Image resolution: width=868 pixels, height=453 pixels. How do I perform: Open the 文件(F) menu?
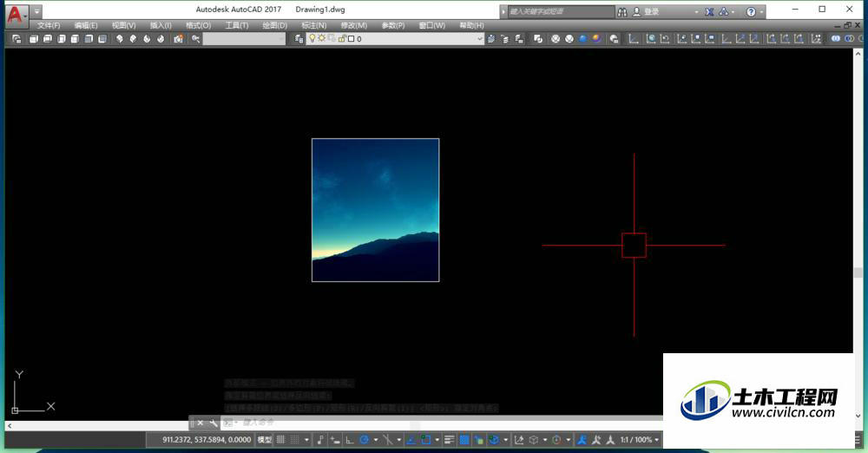[x=49, y=25]
